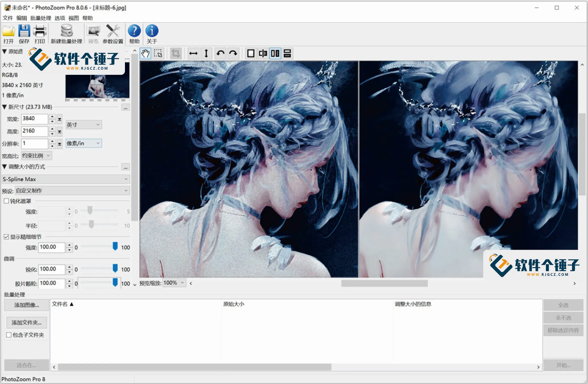Open height (高度) quick-size menu icon
This screenshot has width=588, height=384.
[x=59, y=132]
